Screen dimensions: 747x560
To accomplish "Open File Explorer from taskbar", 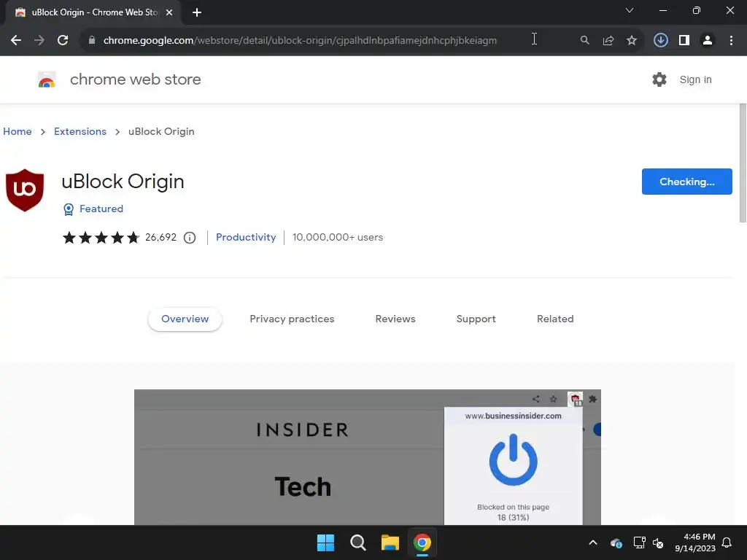I will point(390,542).
